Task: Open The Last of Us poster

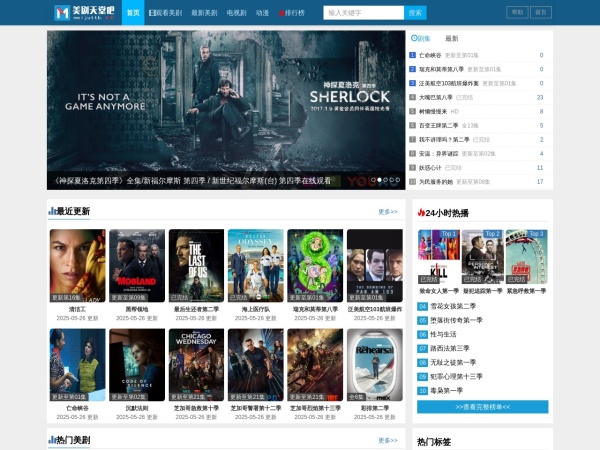Action: (x=196, y=266)
